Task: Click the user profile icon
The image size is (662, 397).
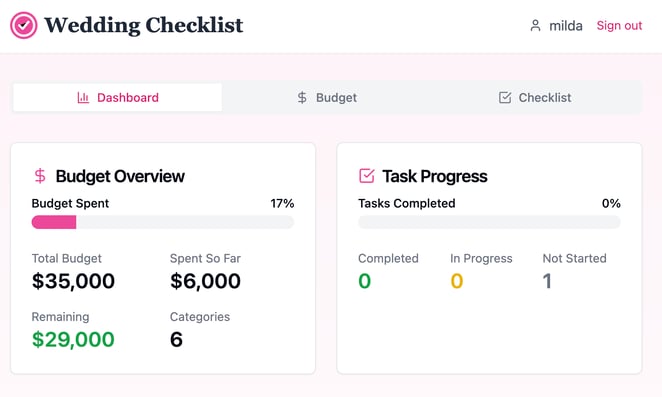Action: click(535, 26)
